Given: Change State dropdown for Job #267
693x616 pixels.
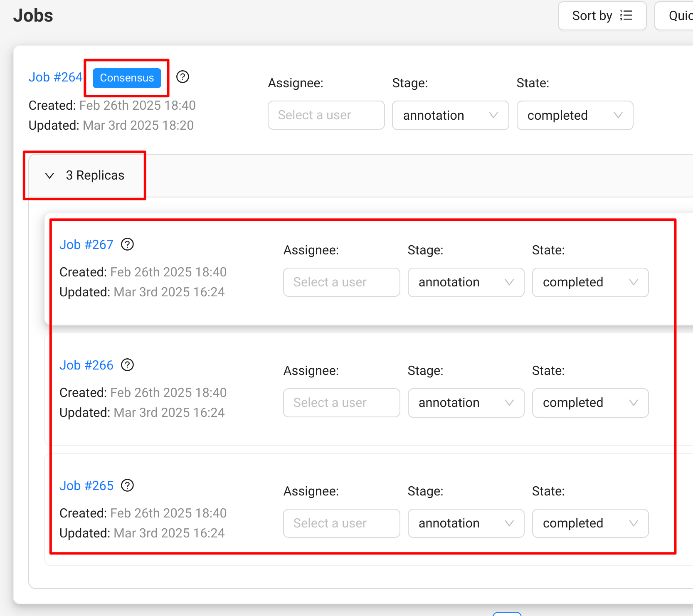Looking at the screenshot, I should coord(590,282).
